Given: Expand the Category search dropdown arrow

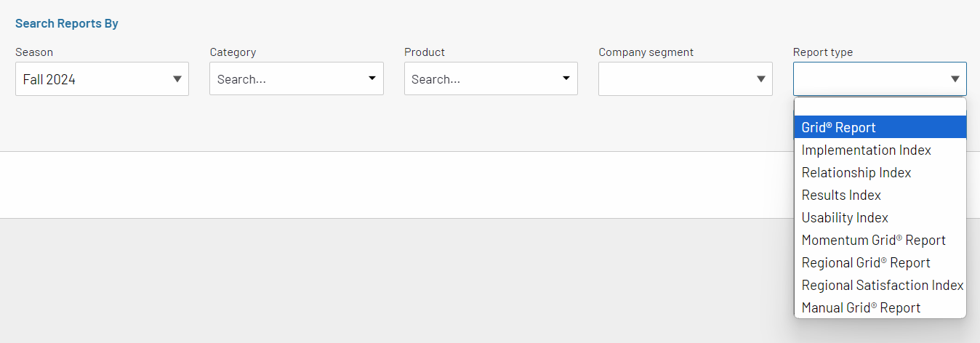Looking at the screenshot, I should coord(371,78).
